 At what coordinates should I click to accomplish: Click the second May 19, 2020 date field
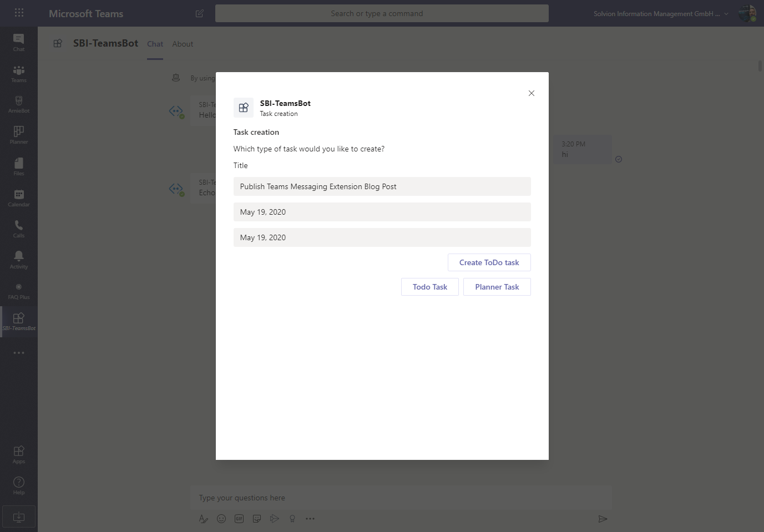382,237
